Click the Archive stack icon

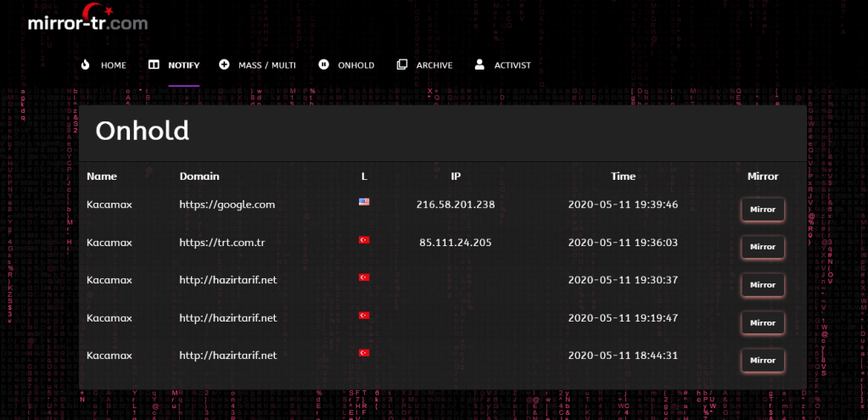click(402, 64)
